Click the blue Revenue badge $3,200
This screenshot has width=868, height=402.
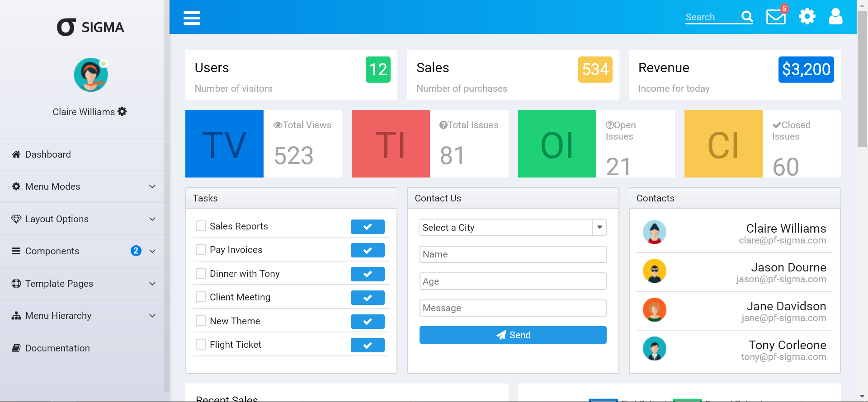806,70
